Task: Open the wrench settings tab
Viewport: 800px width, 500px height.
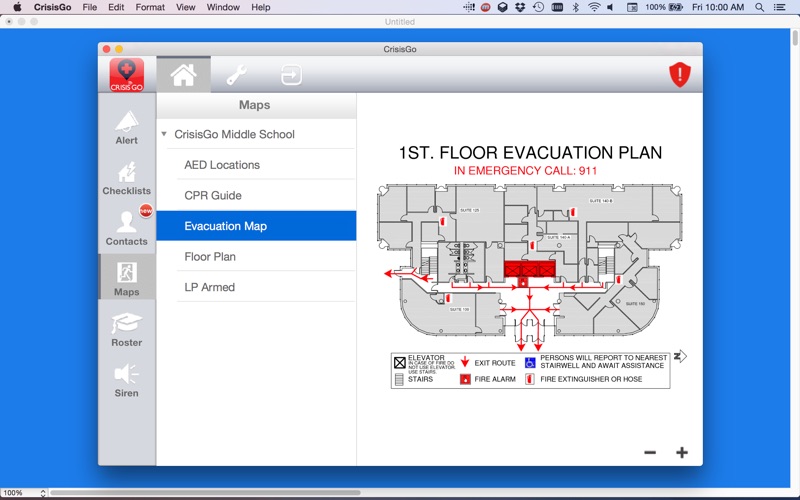Action: [237, 74]
